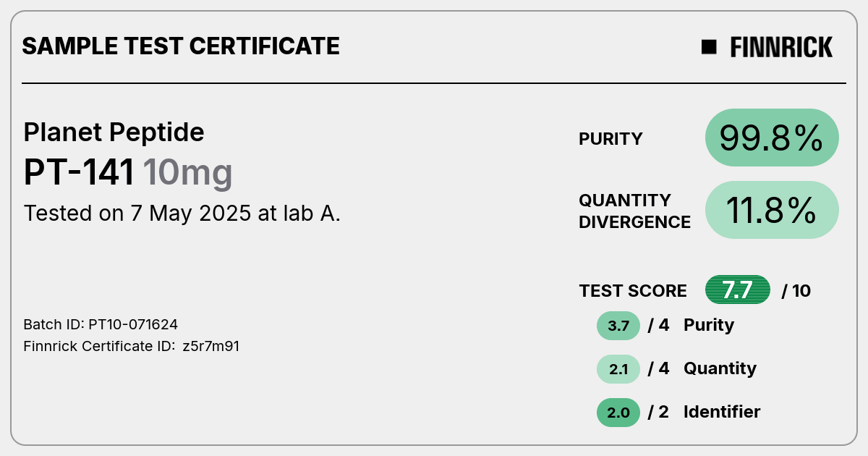The image size is (868, 456).
Task: Click the Planet Peptide vendor name
Action: [x=114, y=132]
